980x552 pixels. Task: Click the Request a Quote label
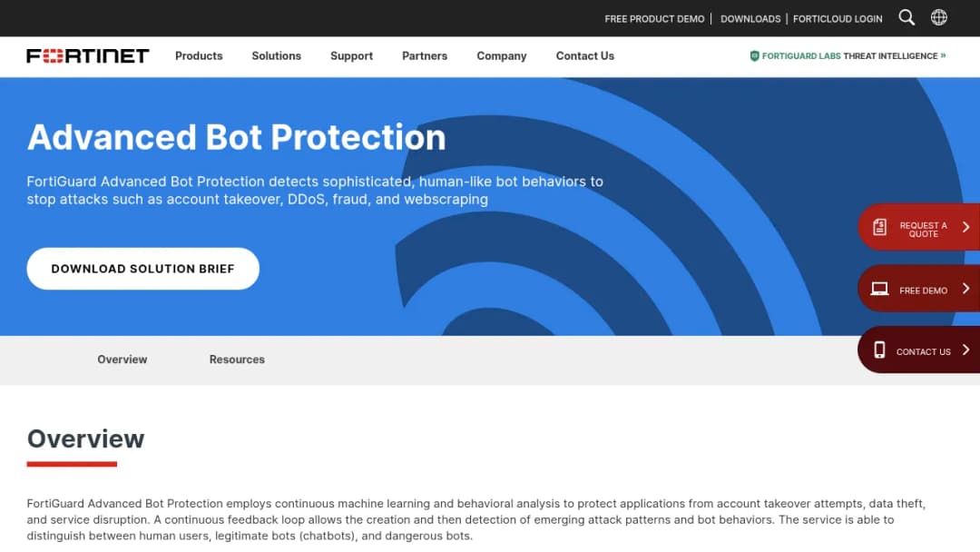tap(923, 230)
